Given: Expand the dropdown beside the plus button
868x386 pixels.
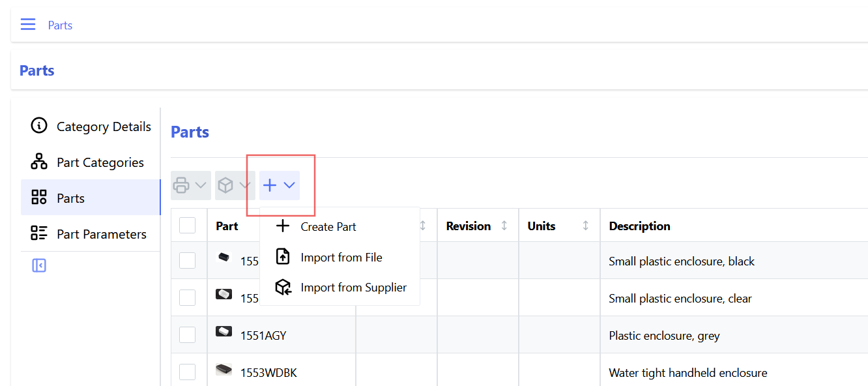Looking at the screenshot, I should 288,185.
